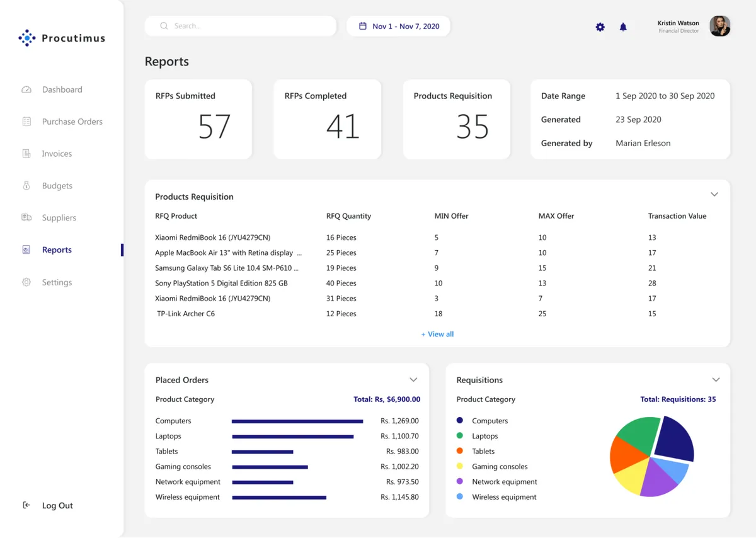Select Samsung Galaxy Tab S6 Lite row

437,268
